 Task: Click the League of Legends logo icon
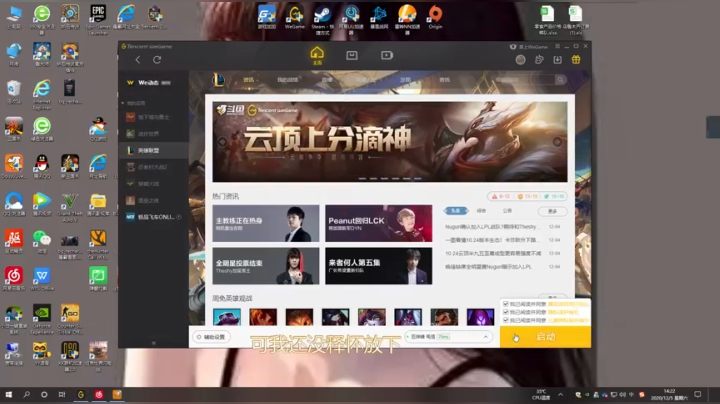tap(219, 80)
